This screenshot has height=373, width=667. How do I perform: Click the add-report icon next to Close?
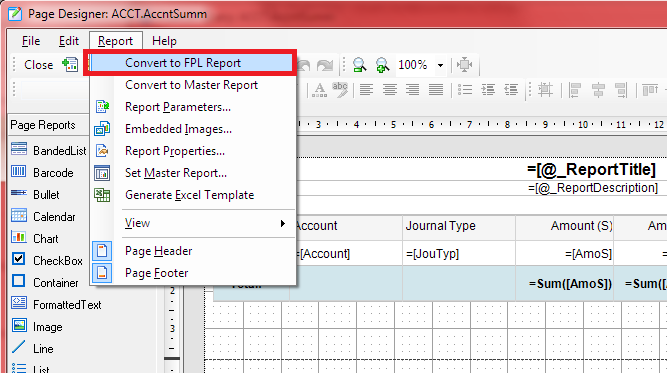(x=70, y=65)
